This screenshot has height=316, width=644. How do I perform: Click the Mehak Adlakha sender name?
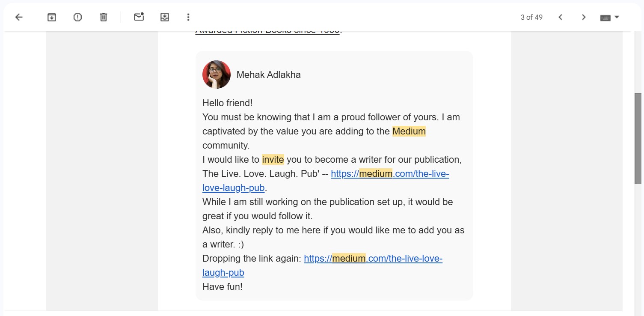pos(268,75)
